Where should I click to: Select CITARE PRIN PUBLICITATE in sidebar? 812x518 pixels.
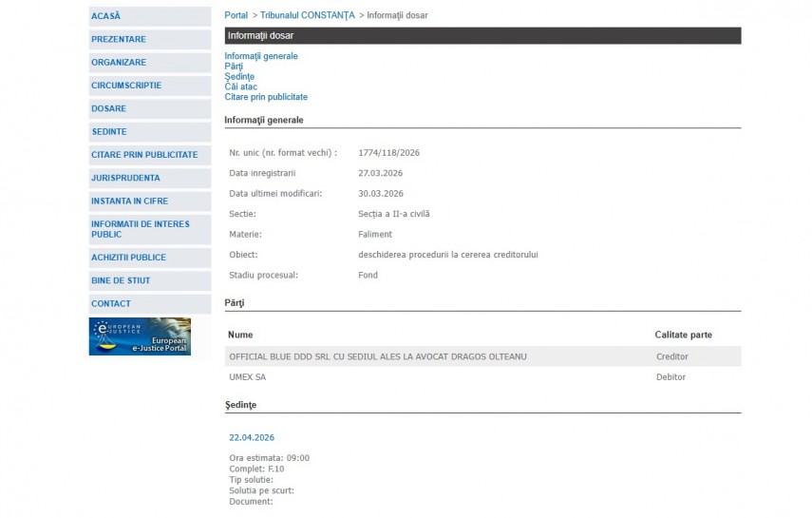[x=144, y=155]
